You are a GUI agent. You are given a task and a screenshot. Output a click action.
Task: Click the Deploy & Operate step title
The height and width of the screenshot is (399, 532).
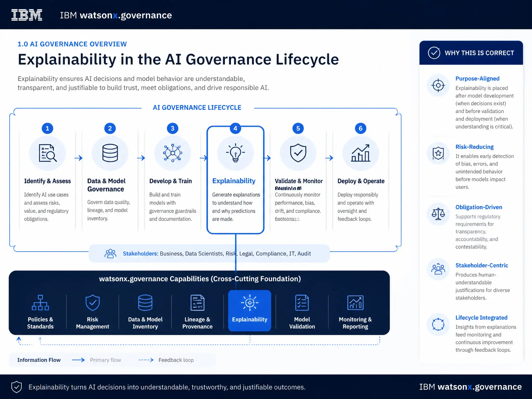click(x=361, y=181)
